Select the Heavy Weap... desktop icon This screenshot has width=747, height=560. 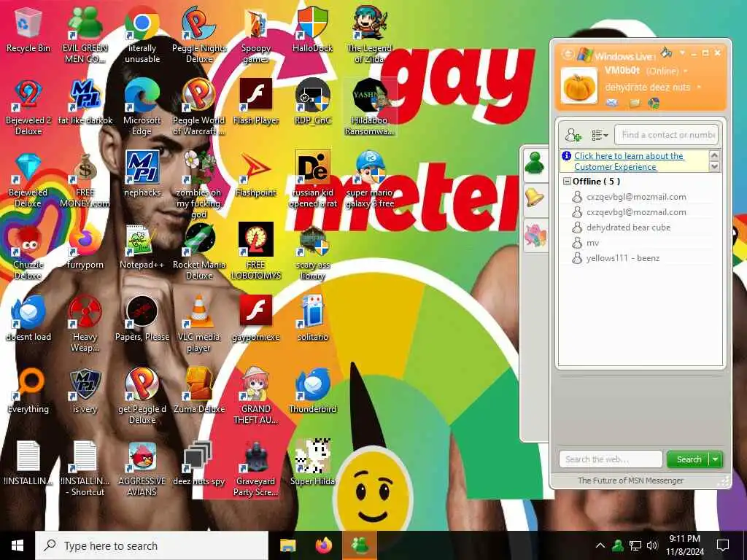(x=85, y=324)
